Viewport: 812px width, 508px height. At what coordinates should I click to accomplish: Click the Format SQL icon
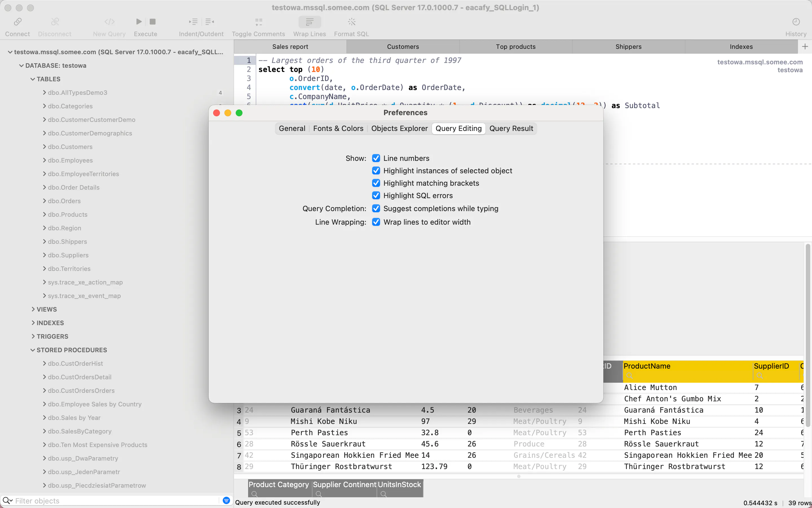351,22
